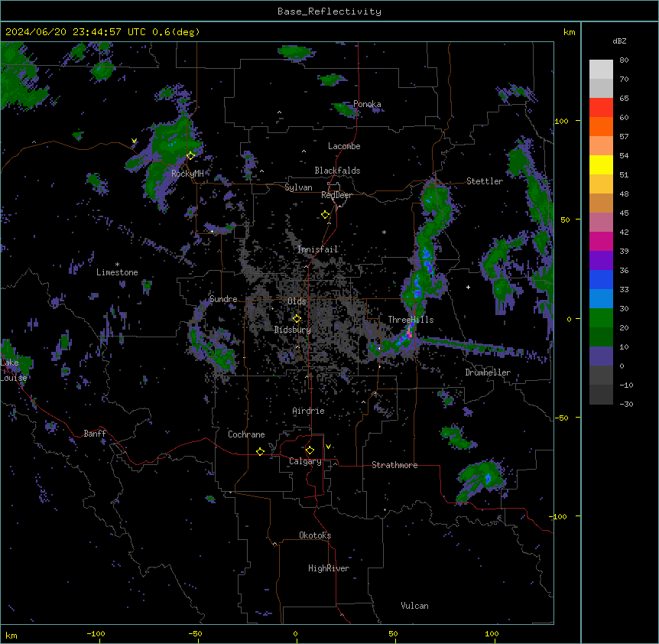Click the Base_Reflectivity title text

(329, 11)
